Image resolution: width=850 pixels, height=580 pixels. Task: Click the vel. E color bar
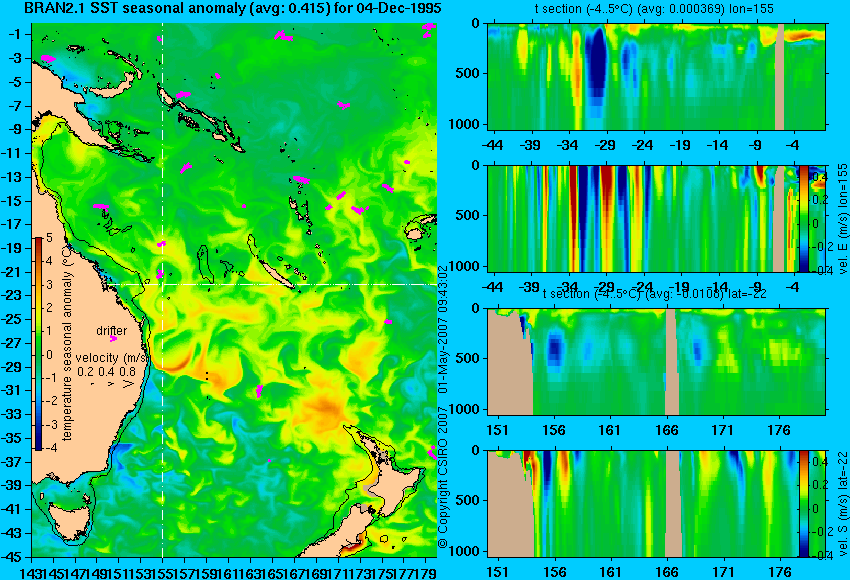click(804, 218)
